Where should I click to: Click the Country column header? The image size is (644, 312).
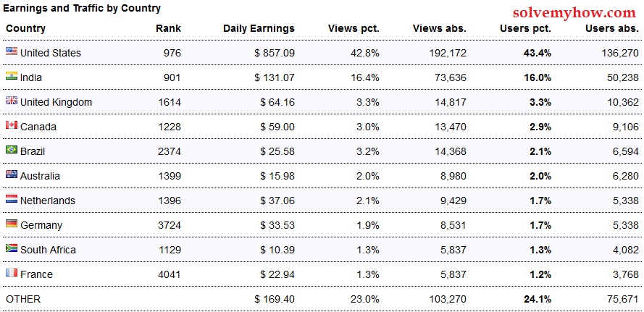pos(26,29)
